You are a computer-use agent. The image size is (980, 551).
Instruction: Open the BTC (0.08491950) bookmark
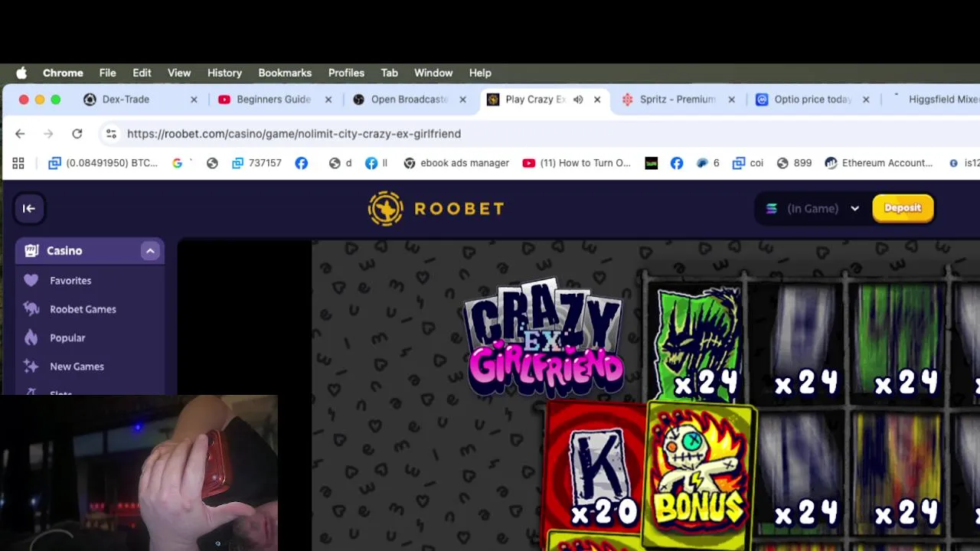(x=103, y=163)
